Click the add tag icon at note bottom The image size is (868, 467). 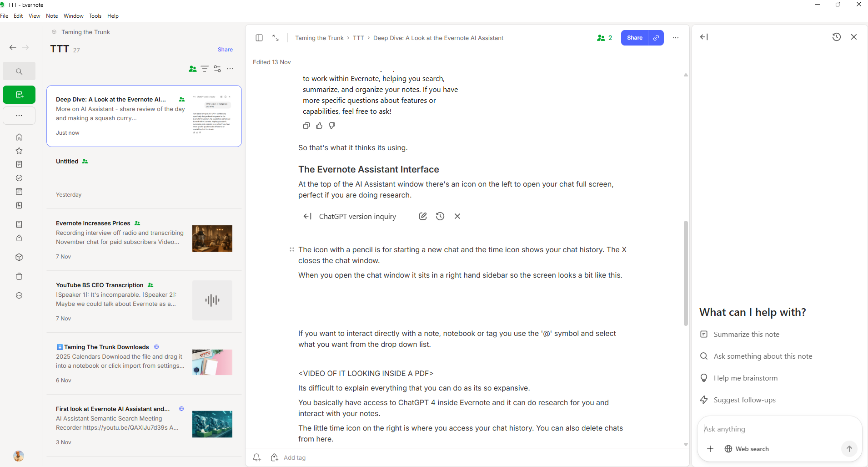tap(275, 457)
